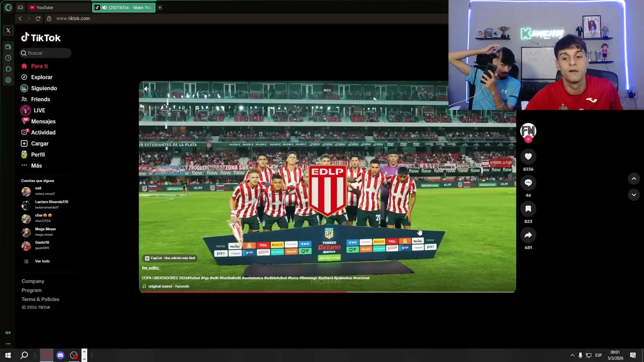Open Actividad notifications
Viewport: 644px width, 362px height.
[x=43, y=133]
